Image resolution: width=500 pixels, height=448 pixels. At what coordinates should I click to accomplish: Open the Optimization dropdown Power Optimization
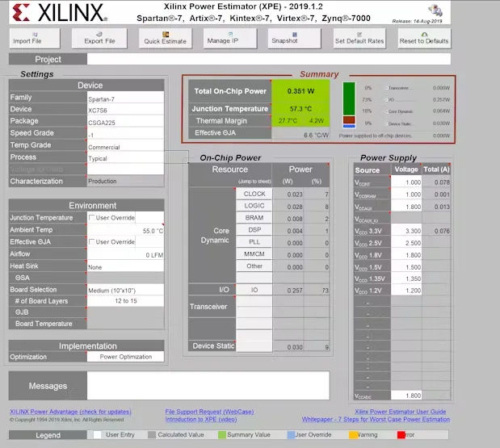click(126, 357)
